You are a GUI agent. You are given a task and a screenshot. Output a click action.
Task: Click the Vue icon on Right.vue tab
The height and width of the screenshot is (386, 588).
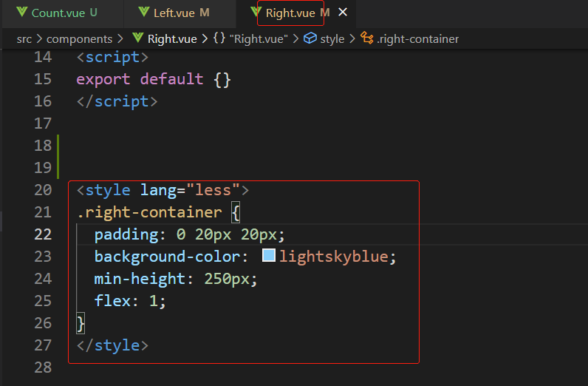256,12
